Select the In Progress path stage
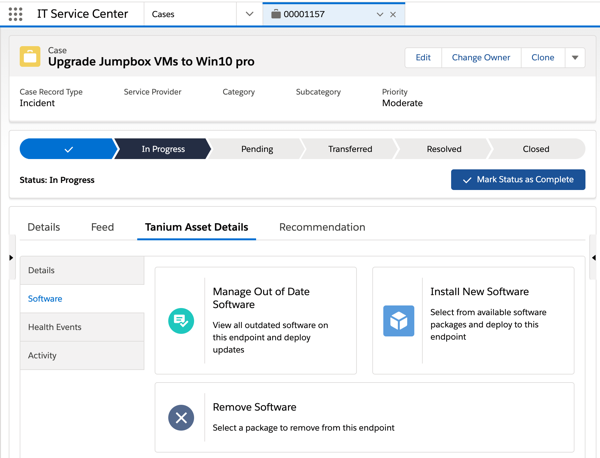 pos(163,149)
